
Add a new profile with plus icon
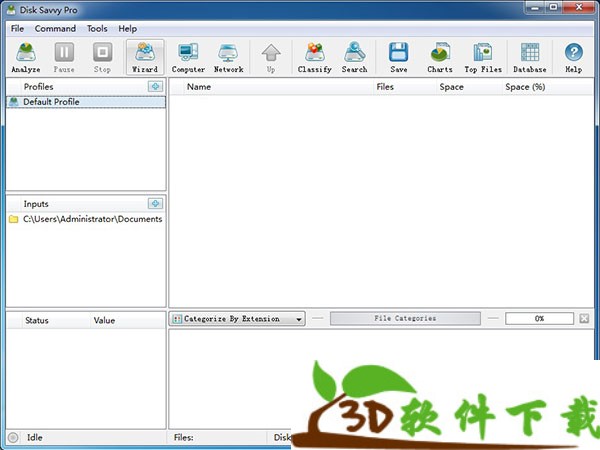click(x=155, y=86)
